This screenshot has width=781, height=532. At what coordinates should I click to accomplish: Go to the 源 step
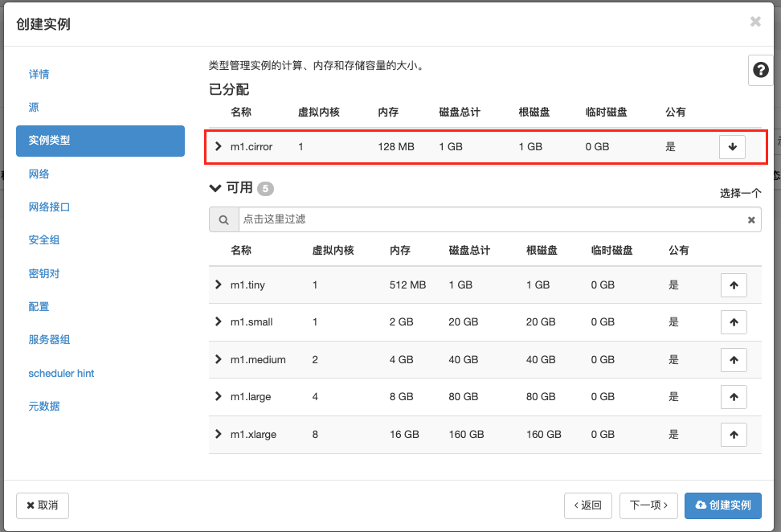[34, 107]
